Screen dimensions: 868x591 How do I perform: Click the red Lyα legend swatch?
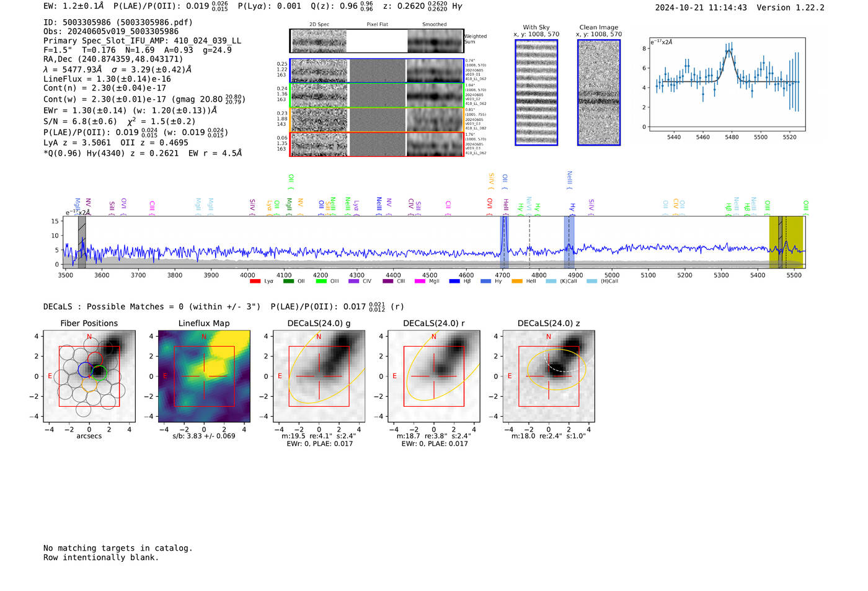tap(255, 282)
